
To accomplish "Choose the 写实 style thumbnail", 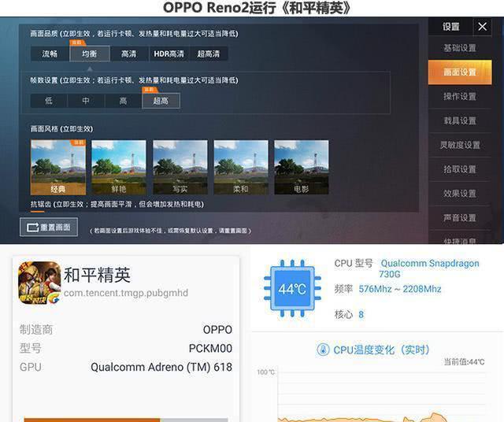I will point(180,167).
